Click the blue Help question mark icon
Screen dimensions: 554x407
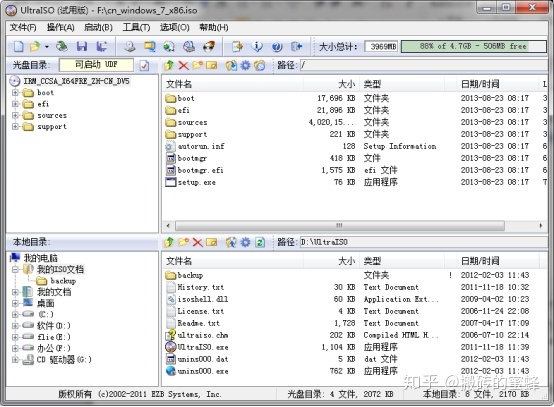click(x=277, y=46)
